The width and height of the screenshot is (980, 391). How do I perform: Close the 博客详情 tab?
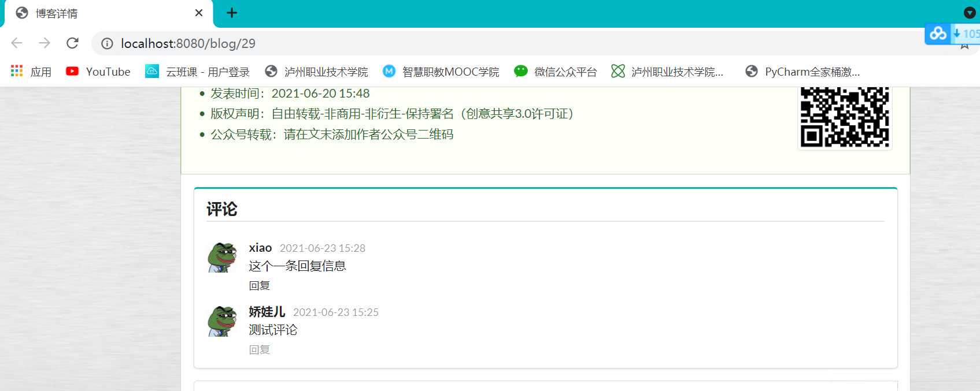pos(199,13)
